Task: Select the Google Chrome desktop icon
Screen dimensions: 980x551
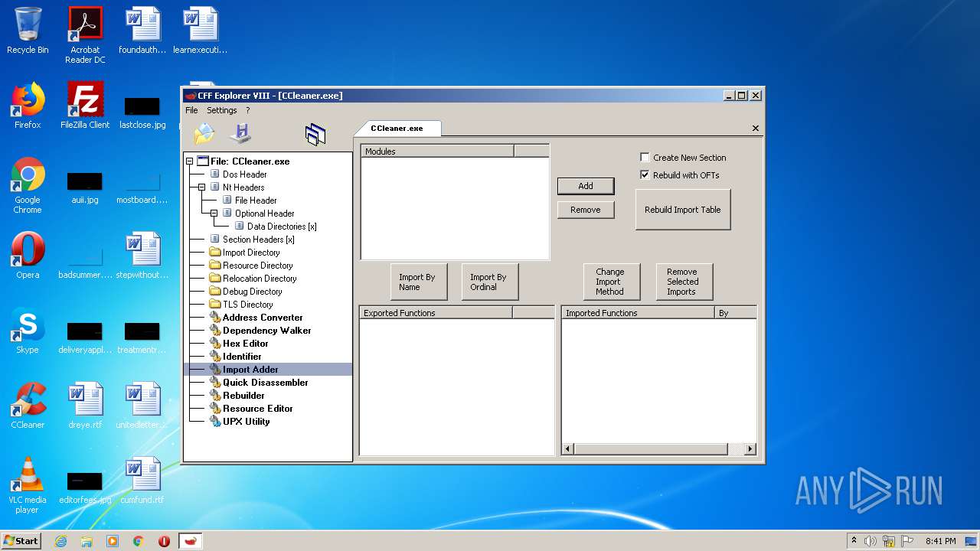Action: tap(28, 186)
